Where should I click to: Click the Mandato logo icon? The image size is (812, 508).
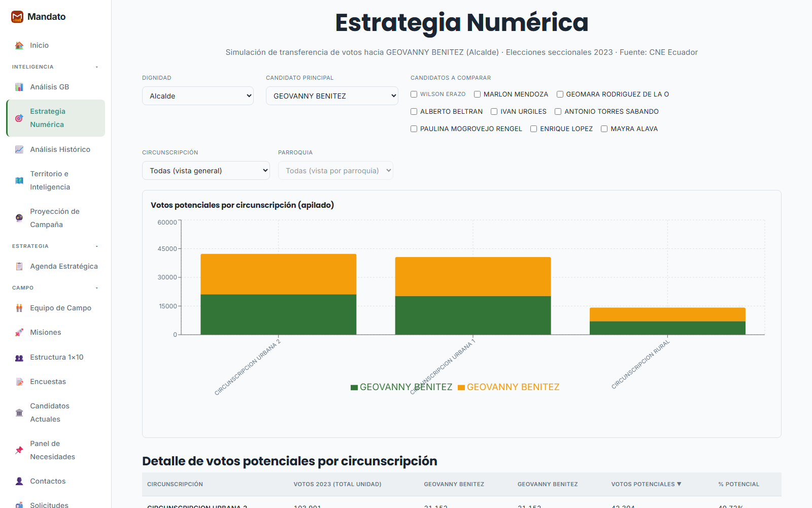coord(17,17)
